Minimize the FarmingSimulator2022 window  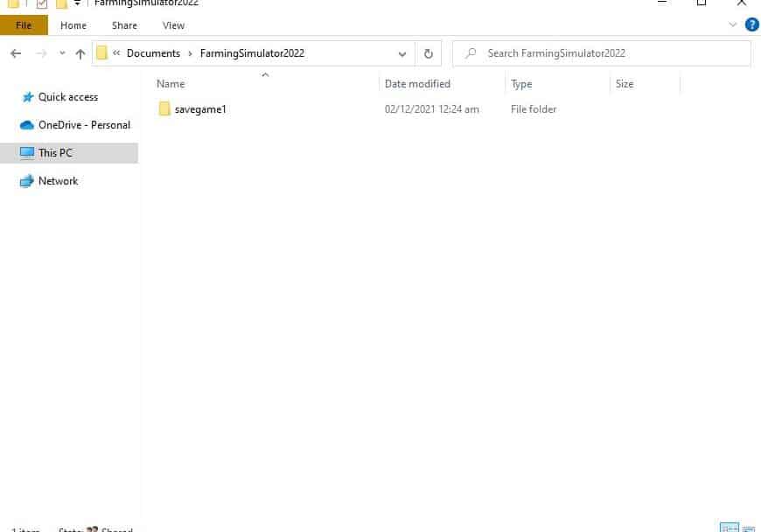pos(661,3)
